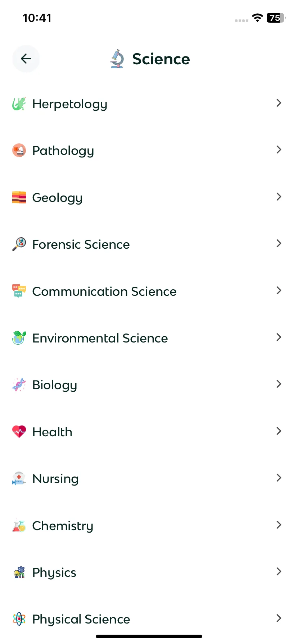This screenshot has height=644, width=298.
Task: Select the Health heart icon
Action: pyautogui.click(x=19, y=432)
